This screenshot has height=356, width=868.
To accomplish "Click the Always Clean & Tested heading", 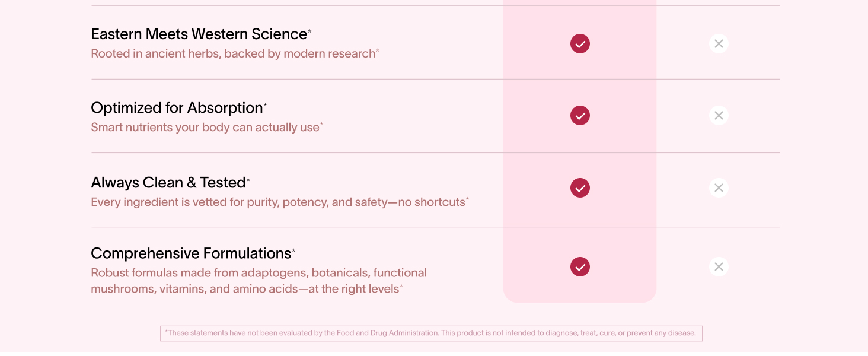I will [x=168, y=183].
